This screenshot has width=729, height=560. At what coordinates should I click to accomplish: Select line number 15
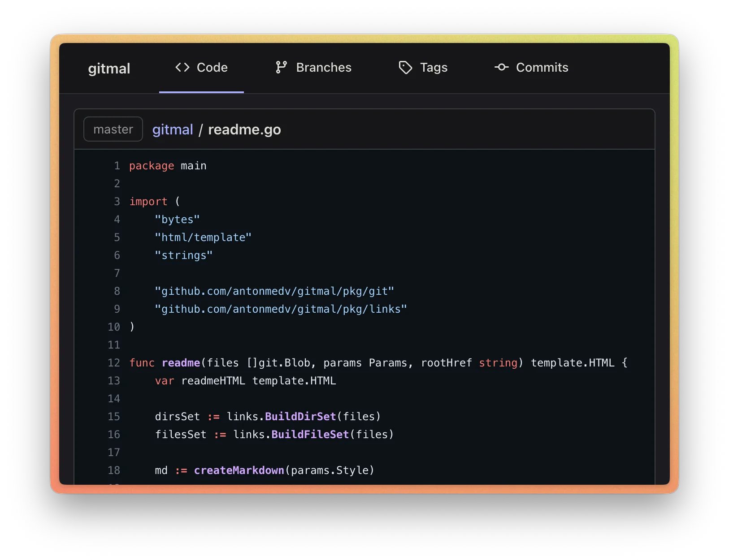pos(114,417)
